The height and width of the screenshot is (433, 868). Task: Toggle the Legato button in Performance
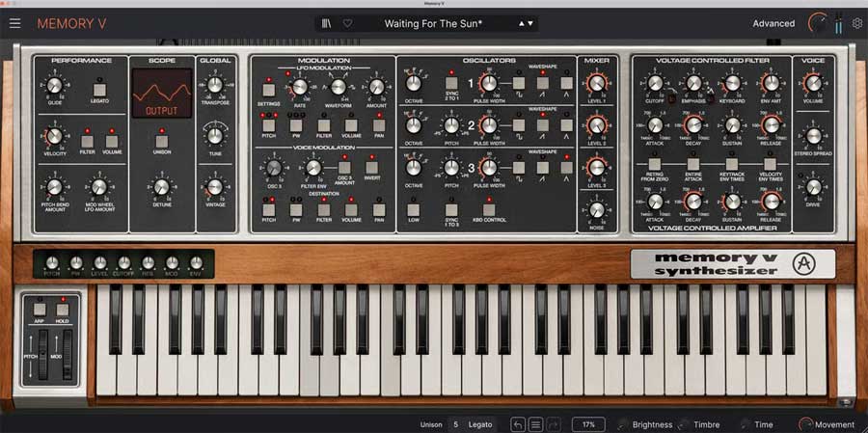pyautogui.click(x=99, y=90)
